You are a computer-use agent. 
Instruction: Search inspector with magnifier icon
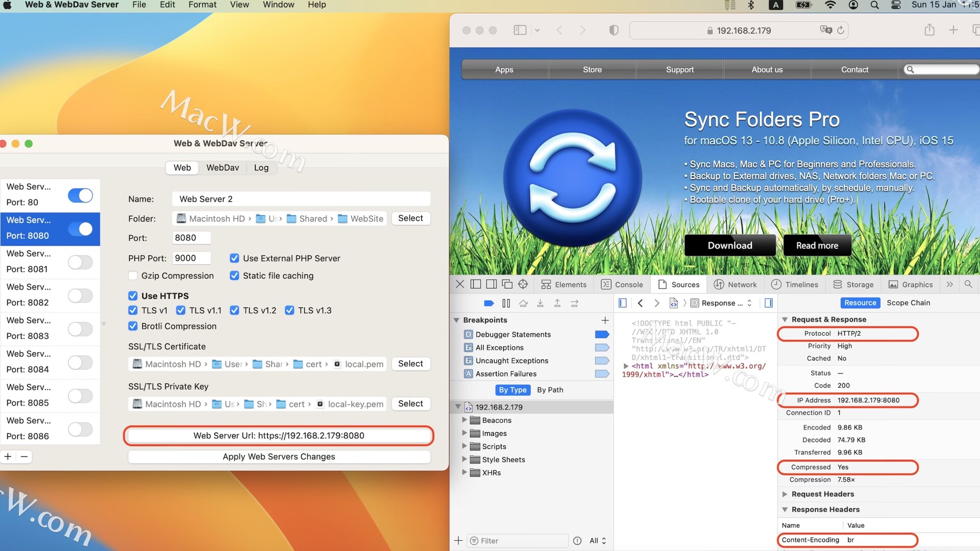tap(968, 284)
